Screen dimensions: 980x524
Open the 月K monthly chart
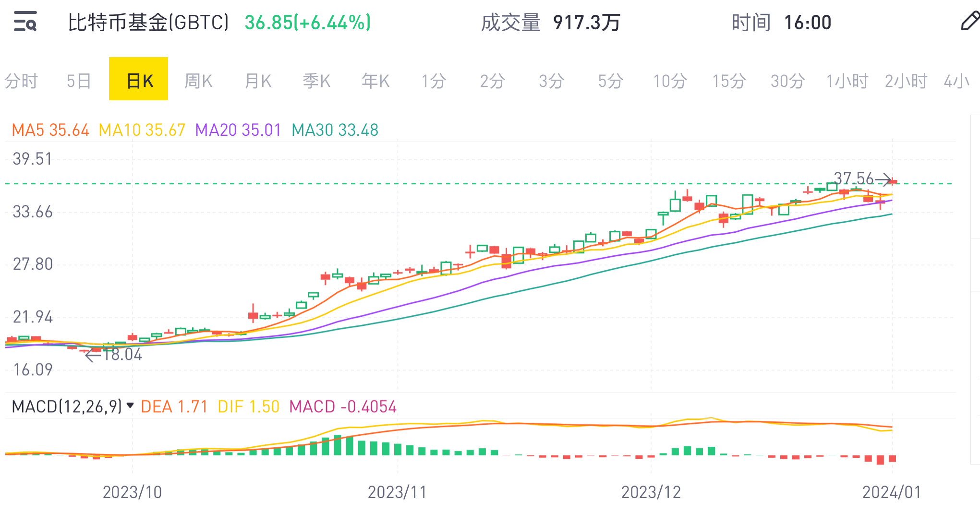coord(258,81)
